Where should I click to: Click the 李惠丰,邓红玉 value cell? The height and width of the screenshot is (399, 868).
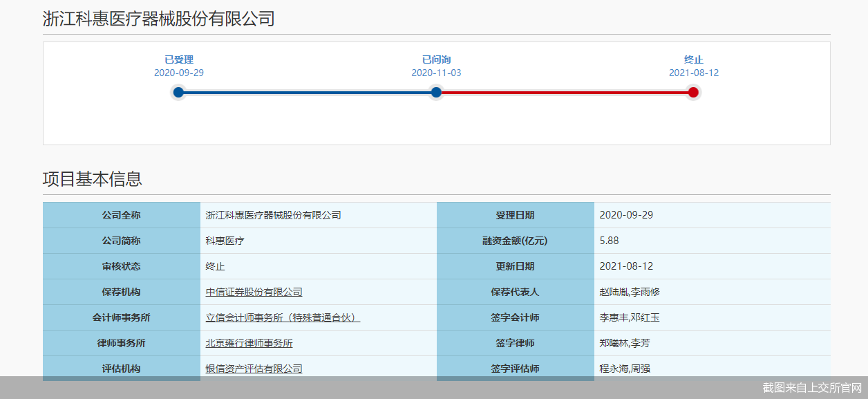tap(713, 317)
